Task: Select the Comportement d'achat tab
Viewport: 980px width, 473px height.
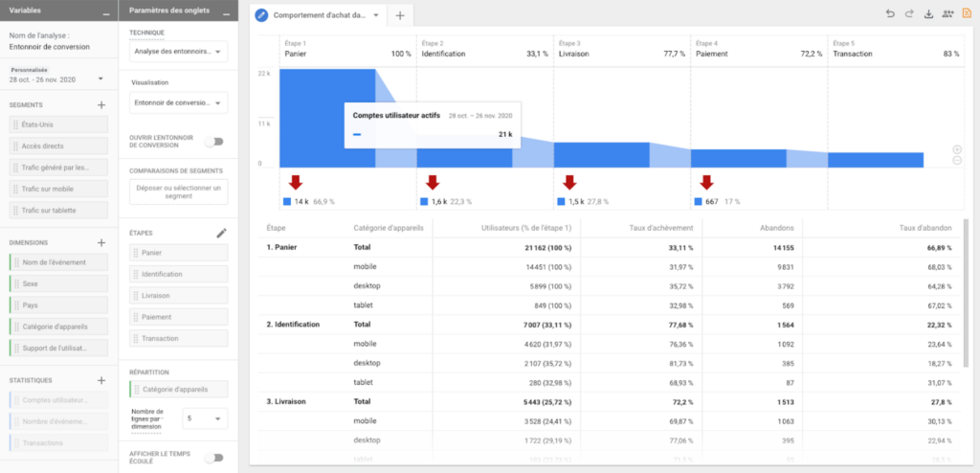Action: [x=318, y=15]
